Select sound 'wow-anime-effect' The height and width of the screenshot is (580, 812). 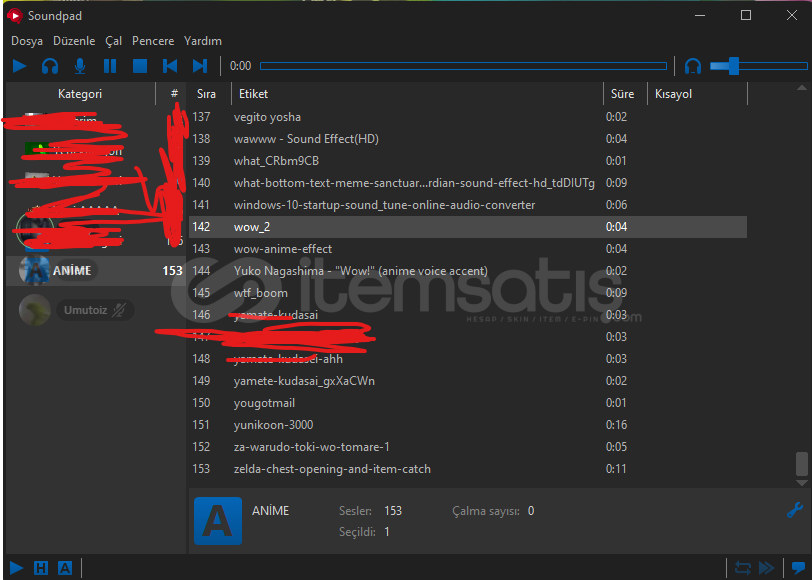pos(468,249)
